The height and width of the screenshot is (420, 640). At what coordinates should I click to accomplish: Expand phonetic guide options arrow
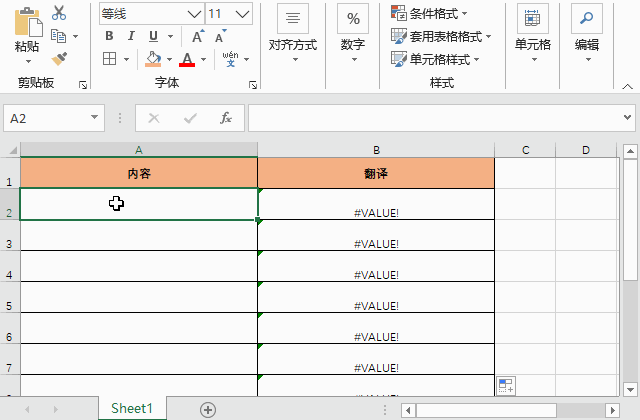247,59
